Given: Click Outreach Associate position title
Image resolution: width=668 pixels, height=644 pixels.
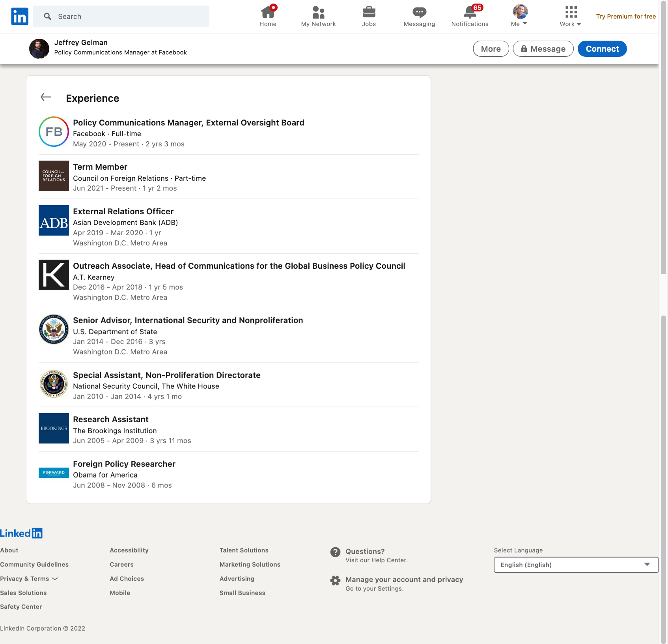Looking at the screenshot, I should coord(239,266).
